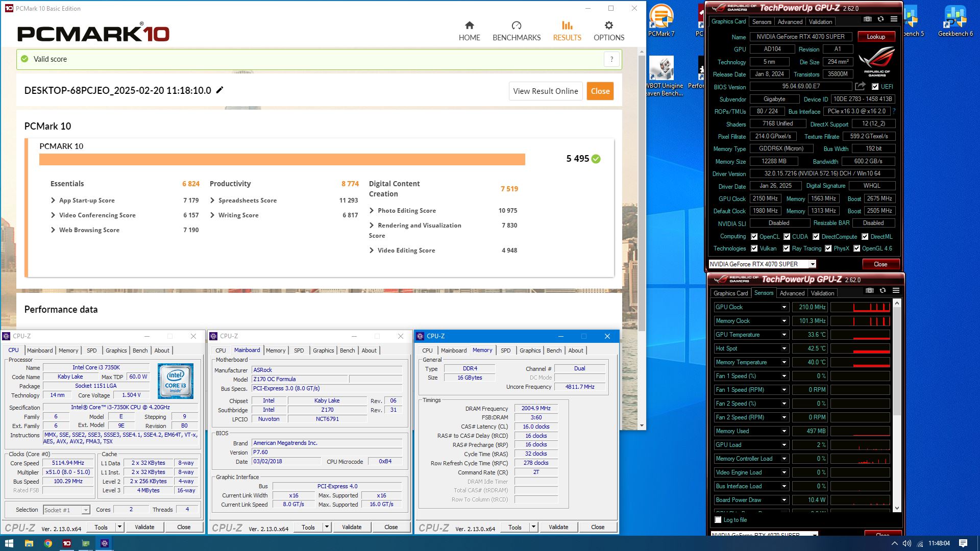Open the Geekbench 6 desktop shortcut
The image size is (980, 551).
pyautogui.click(x=955, y=20)
